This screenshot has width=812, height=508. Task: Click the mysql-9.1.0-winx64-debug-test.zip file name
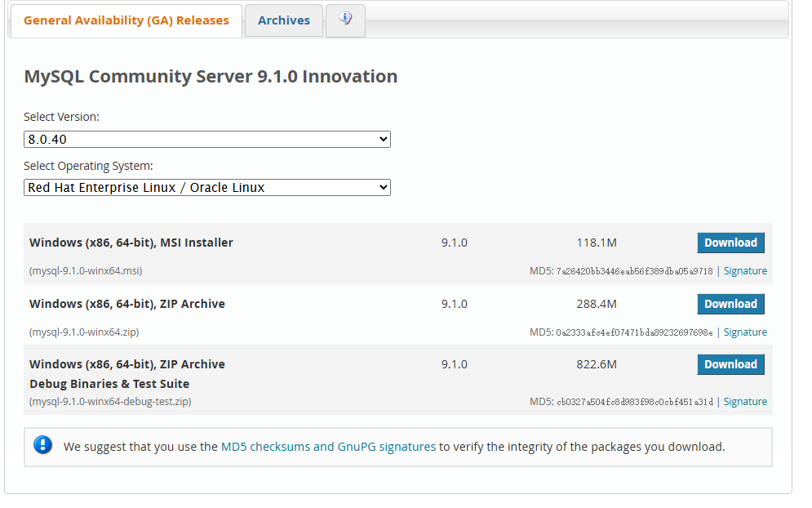110,402
